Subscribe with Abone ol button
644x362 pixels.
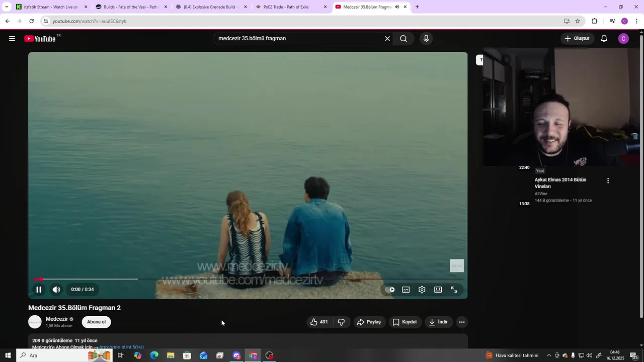click(x=97, y=322)
